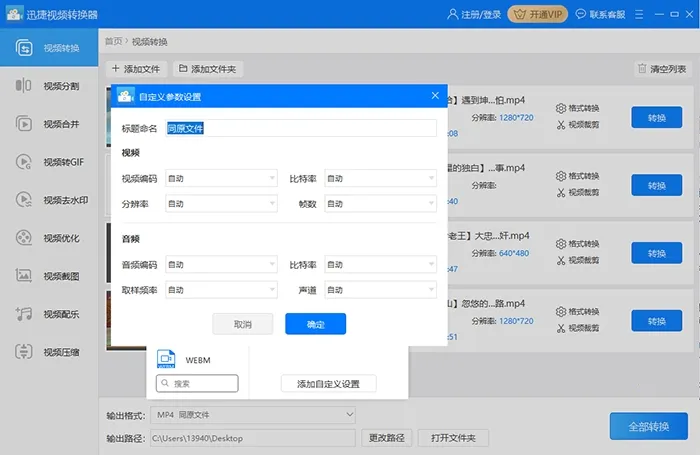
Task: Open the Video Music (视频配乐) tool
Action: tap(24, 314)
